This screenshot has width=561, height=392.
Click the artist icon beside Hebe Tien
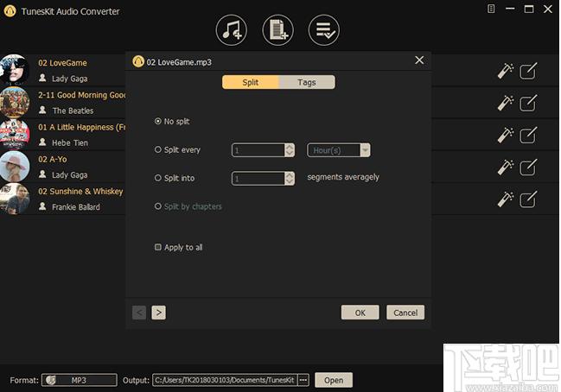pos(42,142)
